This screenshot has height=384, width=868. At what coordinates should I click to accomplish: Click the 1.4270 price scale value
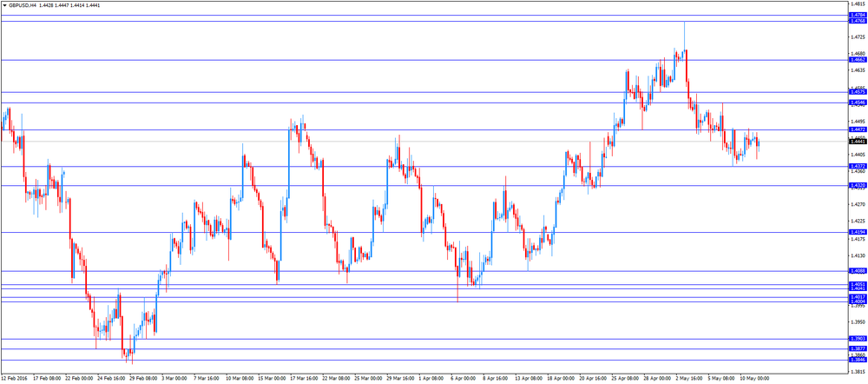point(857,204)
